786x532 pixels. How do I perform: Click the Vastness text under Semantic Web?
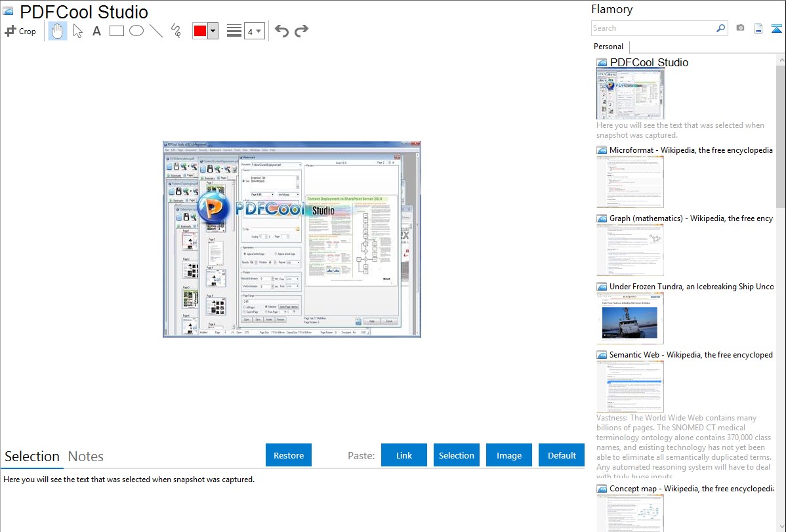pyautogui.click(x=684, y=447)
